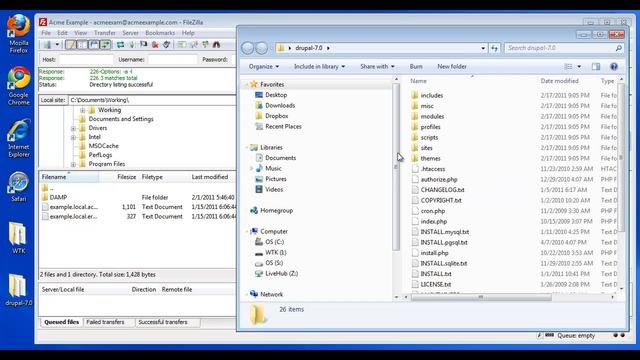640x360 pixels.
Task: Select Homegroup in Explorer sidebar
Action: coord(271,211)
